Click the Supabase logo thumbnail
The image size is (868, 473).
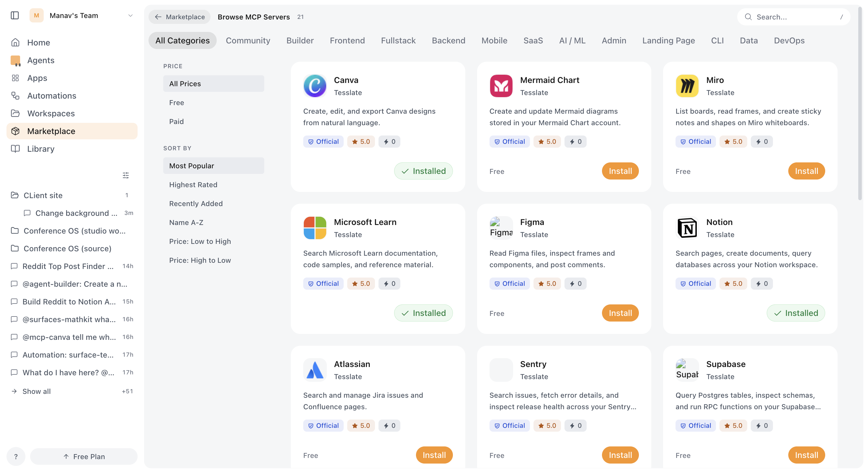687,370
